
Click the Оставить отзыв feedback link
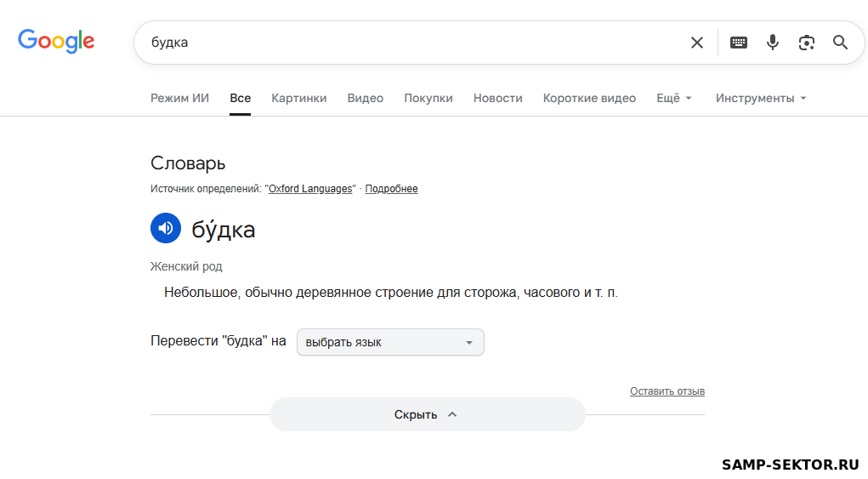pyautogui.click(x=667, y=391)
